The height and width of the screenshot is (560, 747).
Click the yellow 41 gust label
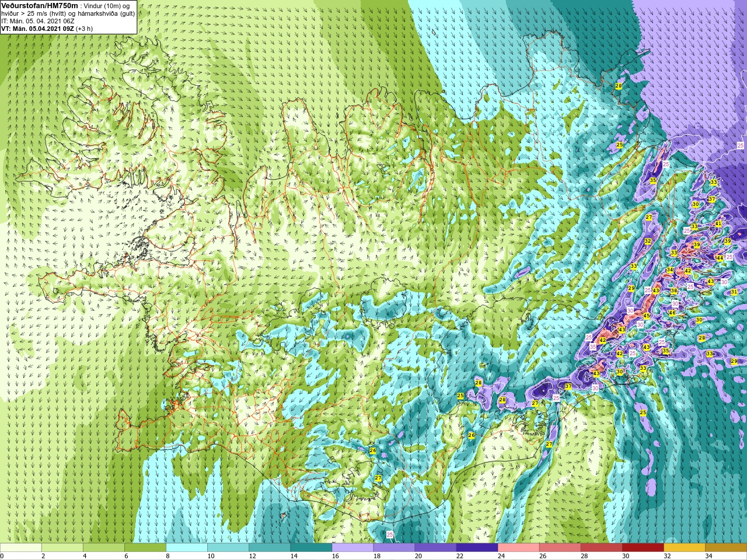click(718, 224)
